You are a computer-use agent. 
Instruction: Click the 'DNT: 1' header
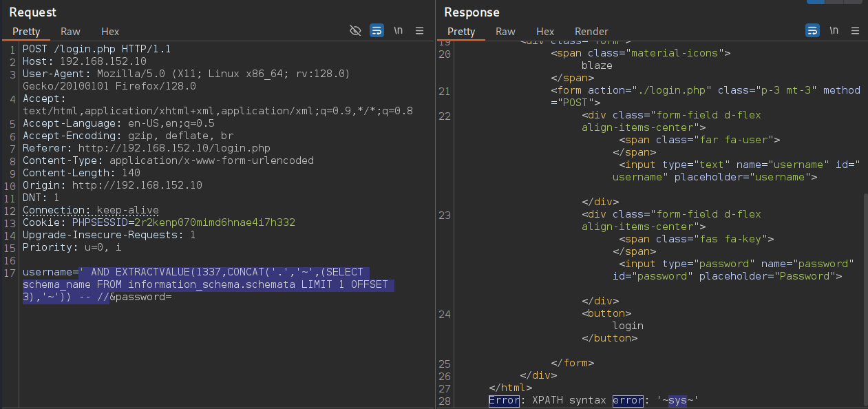pyautogui.click(x=41, y=198)
